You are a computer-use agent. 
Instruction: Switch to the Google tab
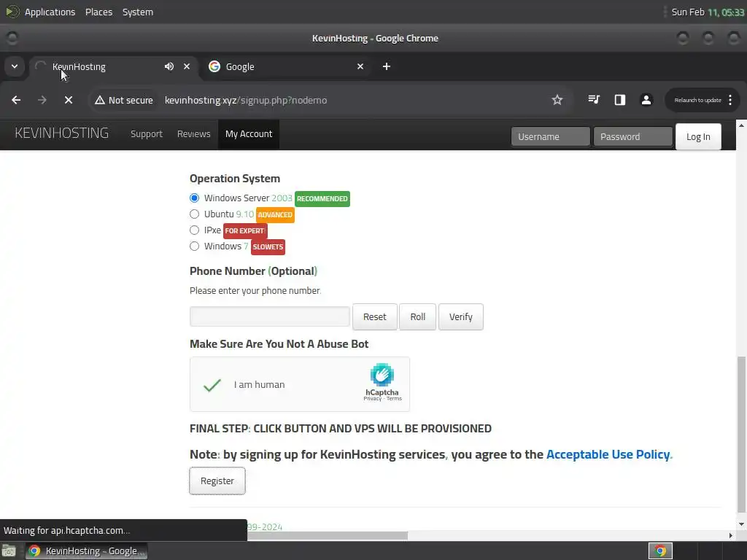(x=286, y=66)
